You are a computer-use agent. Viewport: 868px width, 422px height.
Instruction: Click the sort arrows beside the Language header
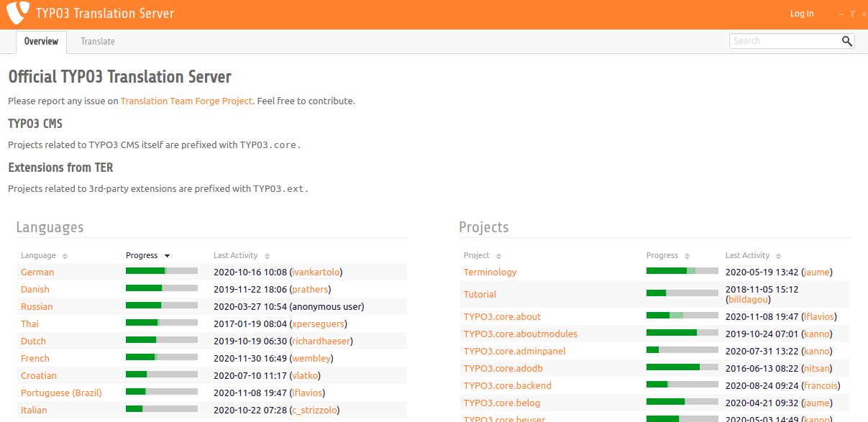pyautogui.click(x=64, y=255)
